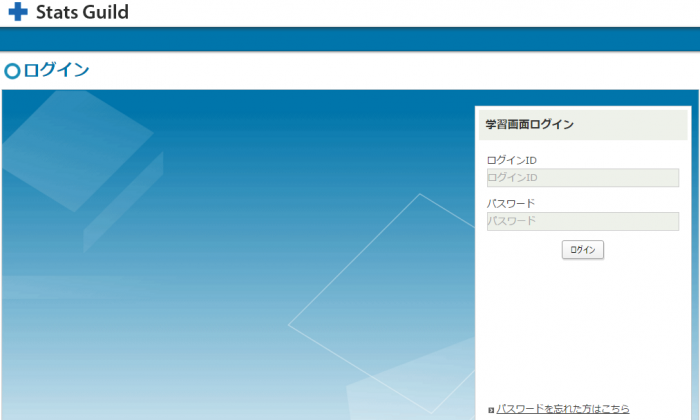Click the ログイン submit button
The height and width of the screenshot is (420, 700).
tap(583, 250)
